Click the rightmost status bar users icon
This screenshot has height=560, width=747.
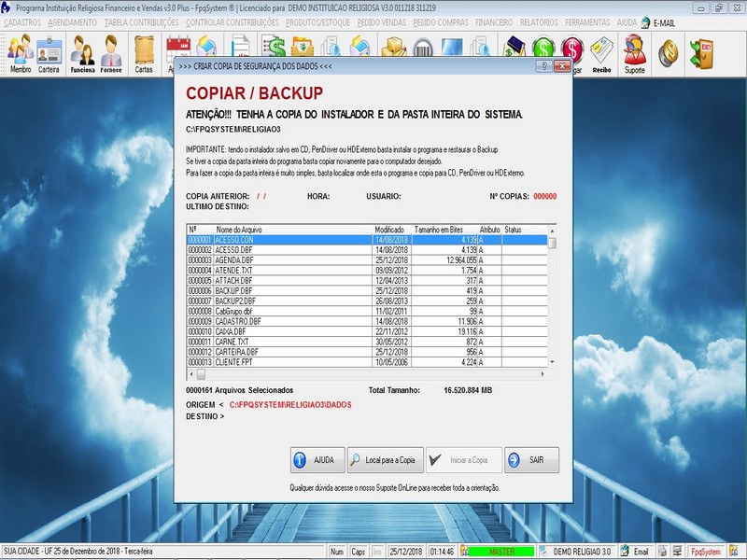tap(734, 552)
